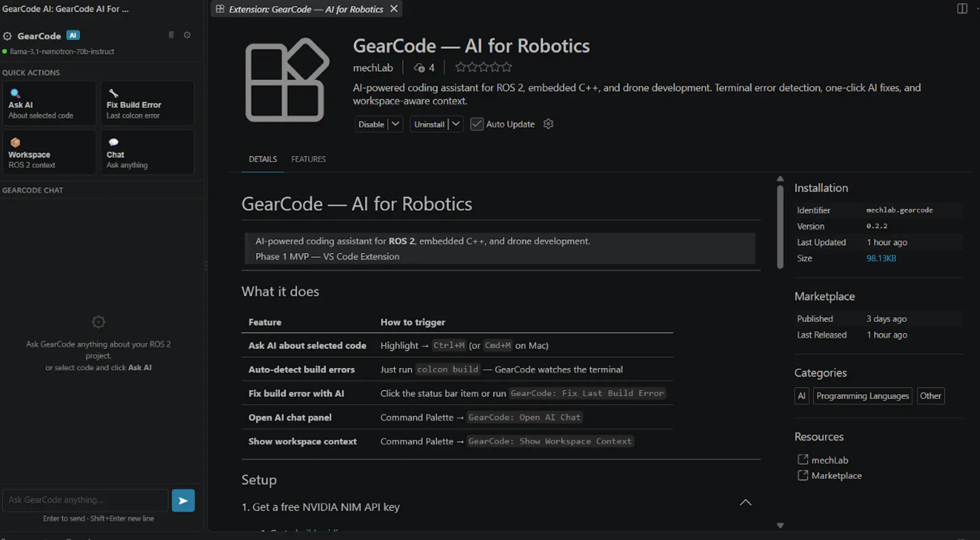
Task: Click the GEARCODE CHAT section header
Action: [32, 190]
